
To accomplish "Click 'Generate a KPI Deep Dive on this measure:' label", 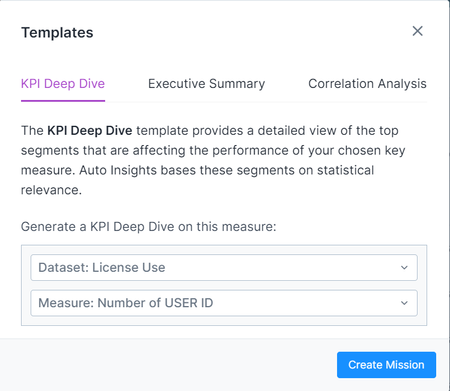I will [x=149, y=227].
